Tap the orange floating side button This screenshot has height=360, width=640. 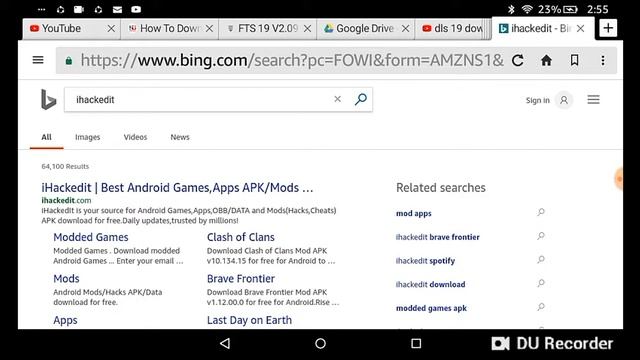tap(619, 179)
